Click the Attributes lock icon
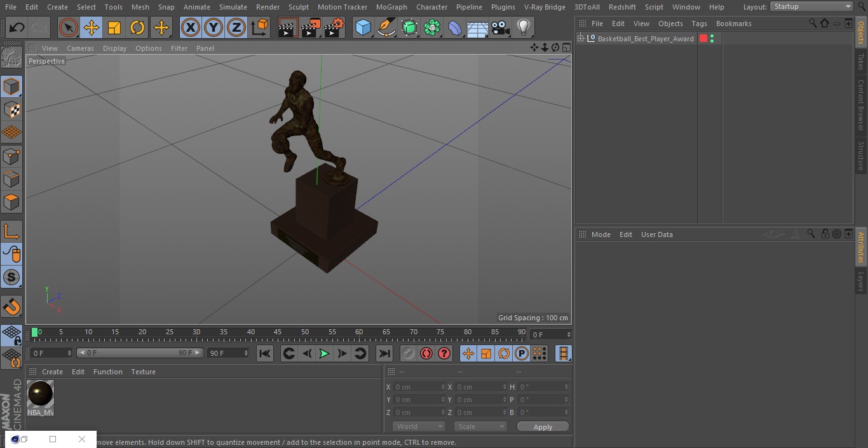 click(x=825, y=234)
